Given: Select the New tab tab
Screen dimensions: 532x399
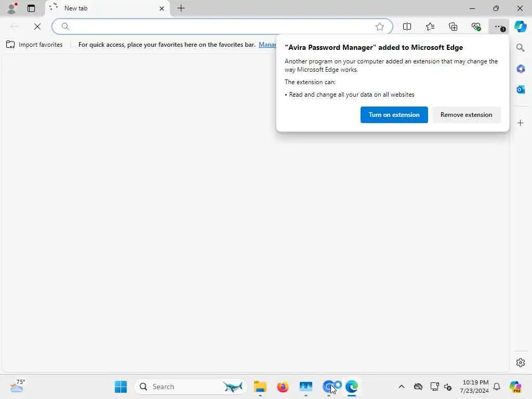Looking at the screenshot, I should 107,8.
